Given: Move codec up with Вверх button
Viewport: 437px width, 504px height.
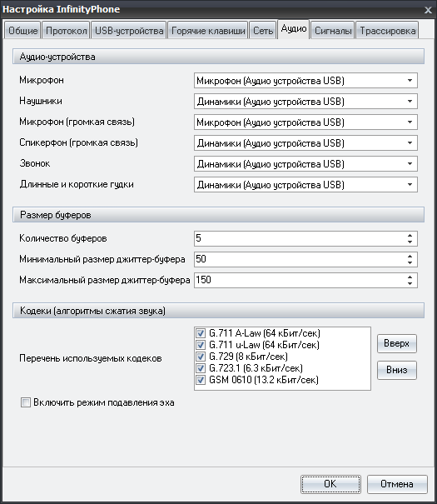Looking at the screenshot, I should [397, 343].
